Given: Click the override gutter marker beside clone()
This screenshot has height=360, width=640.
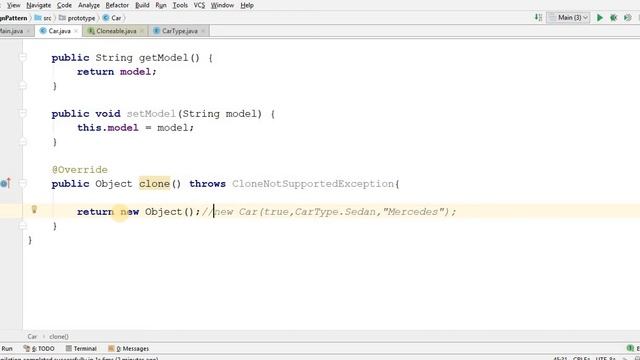Looking at the screenshot, I should click(5, 183).
